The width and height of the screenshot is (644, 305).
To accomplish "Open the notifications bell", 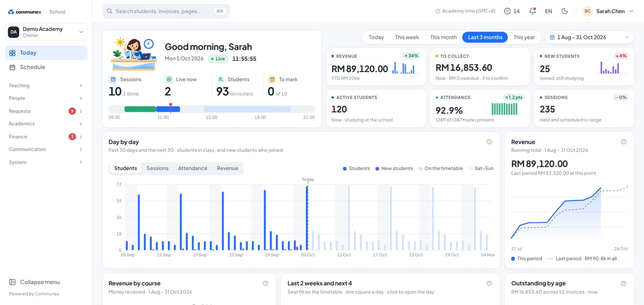I will coord(533,11).
